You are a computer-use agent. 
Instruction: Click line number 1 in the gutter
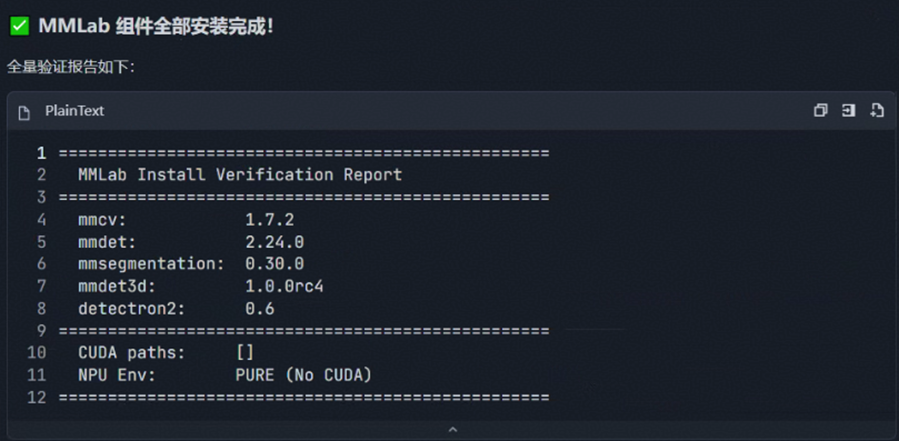[x=41, y=153]
